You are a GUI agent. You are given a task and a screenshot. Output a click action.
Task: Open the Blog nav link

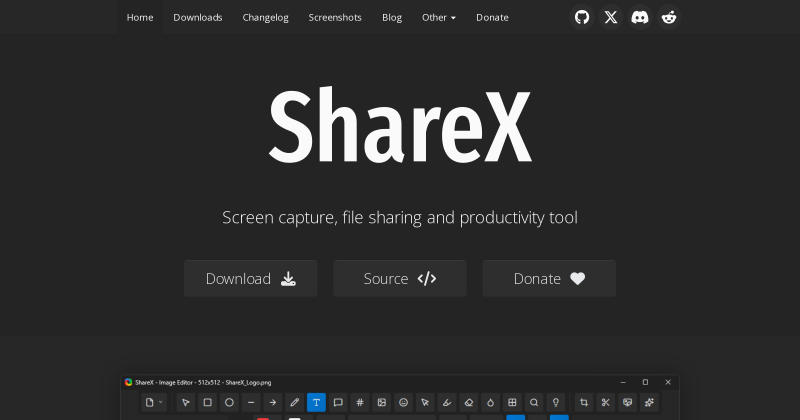tap(392, 17)
